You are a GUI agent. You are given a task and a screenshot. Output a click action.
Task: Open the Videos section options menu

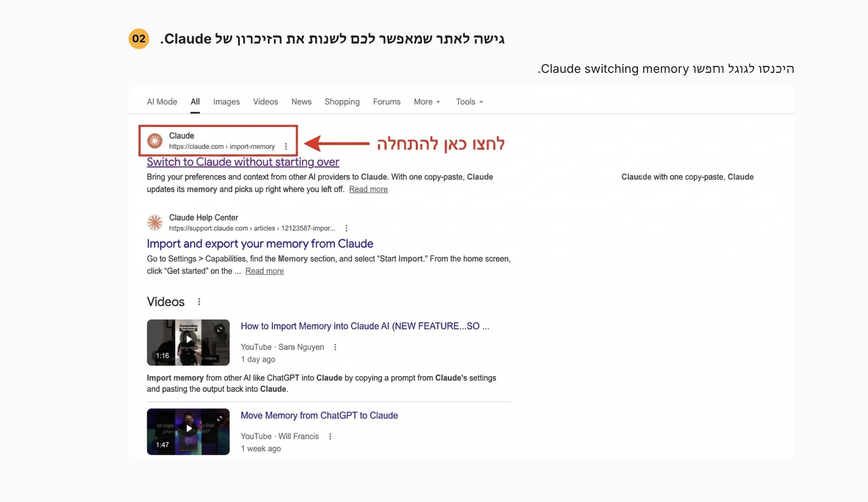(199, 302)
